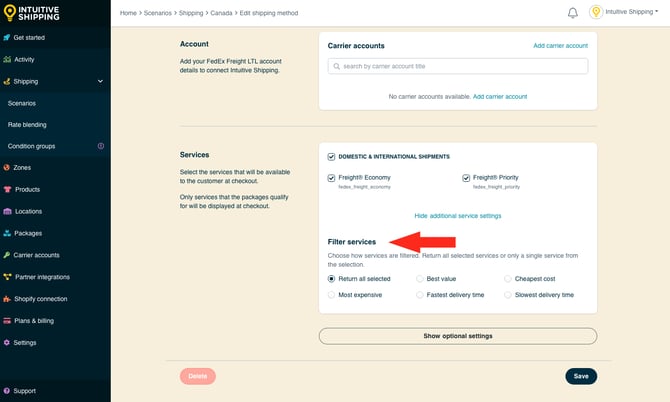Click the Zones sidebar icon
Viewport: 670px width, 402px height.
coord(7,167)
